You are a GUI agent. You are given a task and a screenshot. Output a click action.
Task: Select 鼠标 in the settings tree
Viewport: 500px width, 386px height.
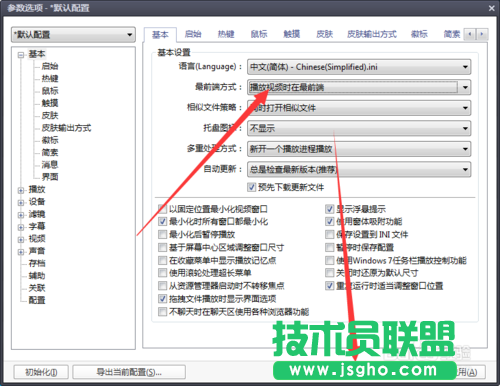click(x=50, y=91)
